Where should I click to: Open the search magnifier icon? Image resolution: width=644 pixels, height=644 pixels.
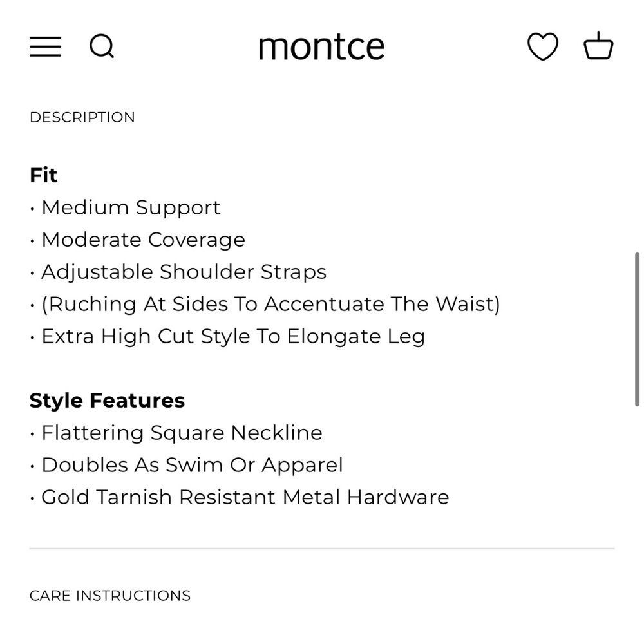102,46
